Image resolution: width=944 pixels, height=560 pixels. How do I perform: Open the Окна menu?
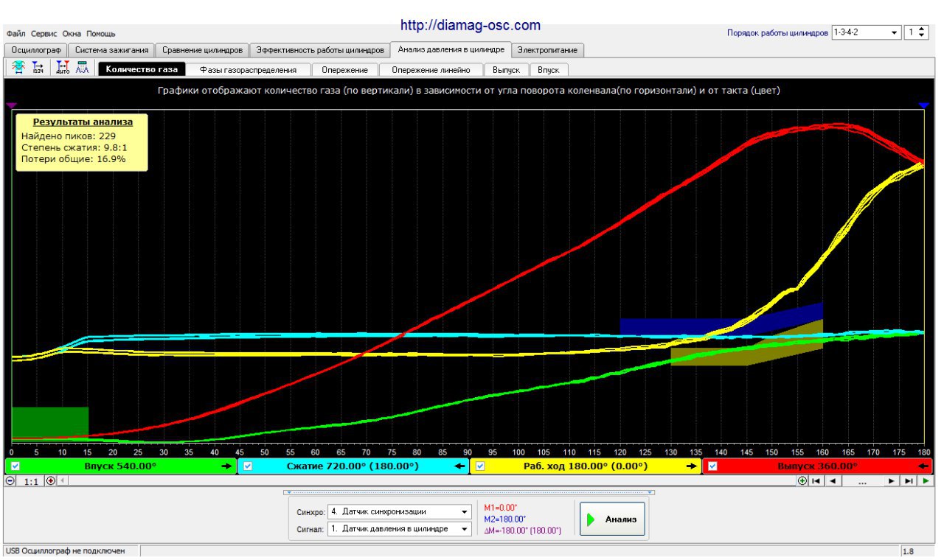(x=72, y=34)
